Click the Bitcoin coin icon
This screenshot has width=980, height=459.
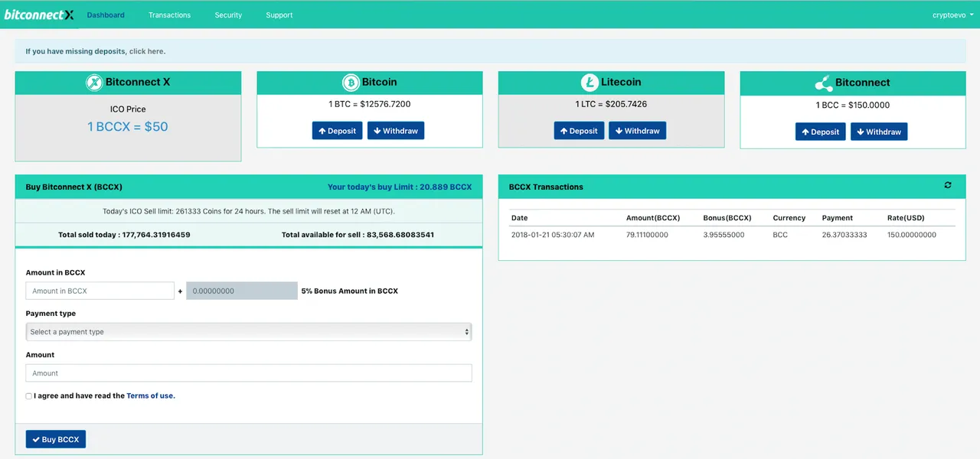351,83
